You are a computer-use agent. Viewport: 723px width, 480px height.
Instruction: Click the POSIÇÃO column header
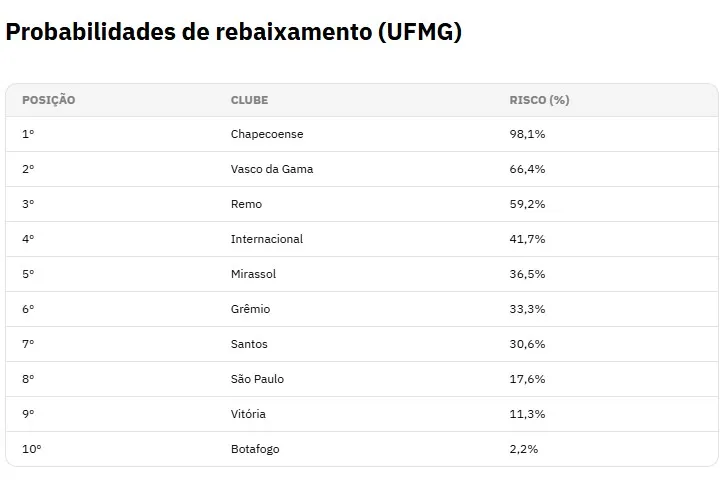point(48,100)
